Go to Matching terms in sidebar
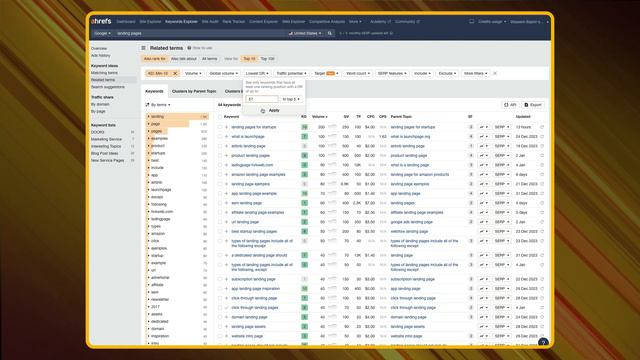The width and height of the screenshot is (640, 360). coord(104,73)
